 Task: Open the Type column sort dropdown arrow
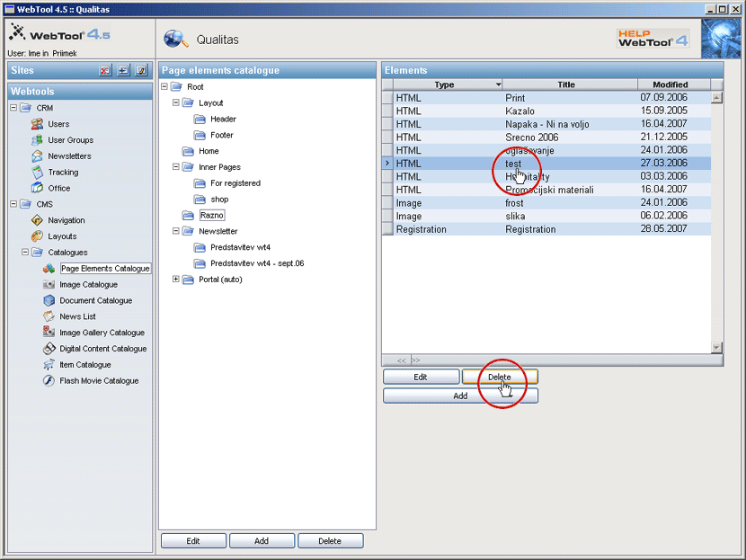pos(498,84)
